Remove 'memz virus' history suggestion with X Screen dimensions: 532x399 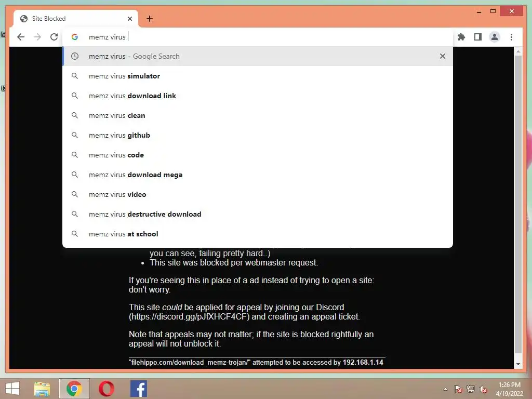(x=443, y=56)
